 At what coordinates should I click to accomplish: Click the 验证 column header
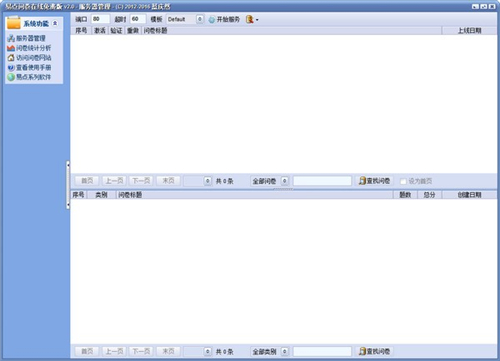point(116,31)
